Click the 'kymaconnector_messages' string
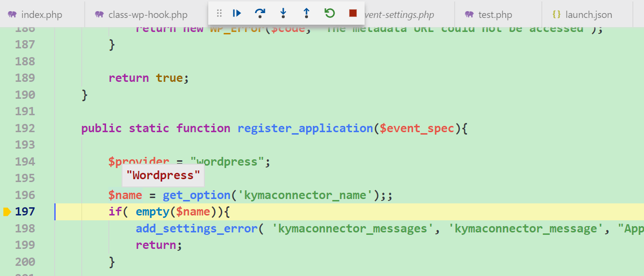The image size is (644, 276). [x=352, y=229]
